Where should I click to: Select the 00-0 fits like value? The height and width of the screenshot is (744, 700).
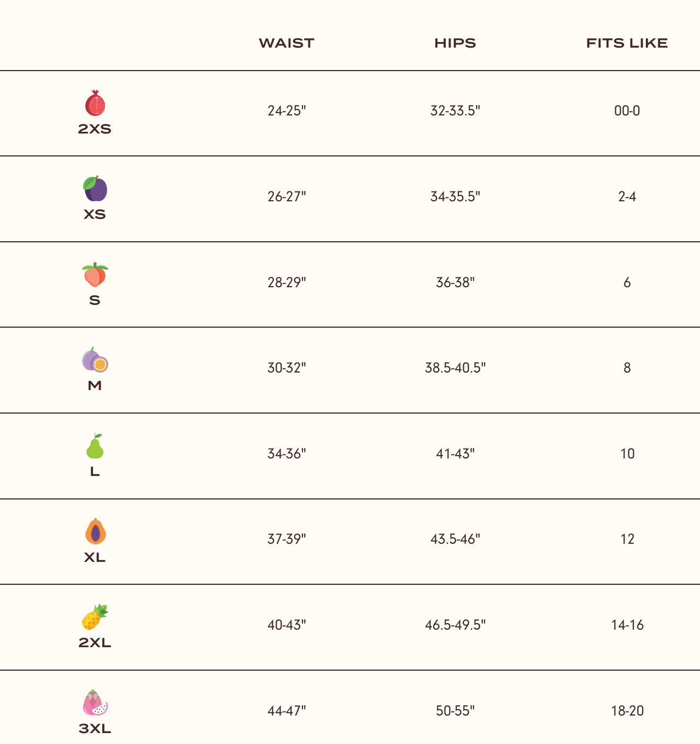(627, 111)
